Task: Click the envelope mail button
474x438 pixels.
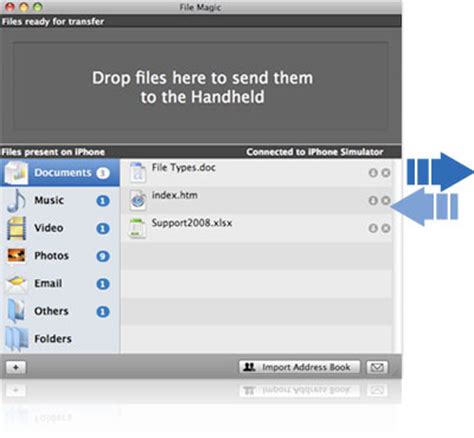Action: [377, 367]
